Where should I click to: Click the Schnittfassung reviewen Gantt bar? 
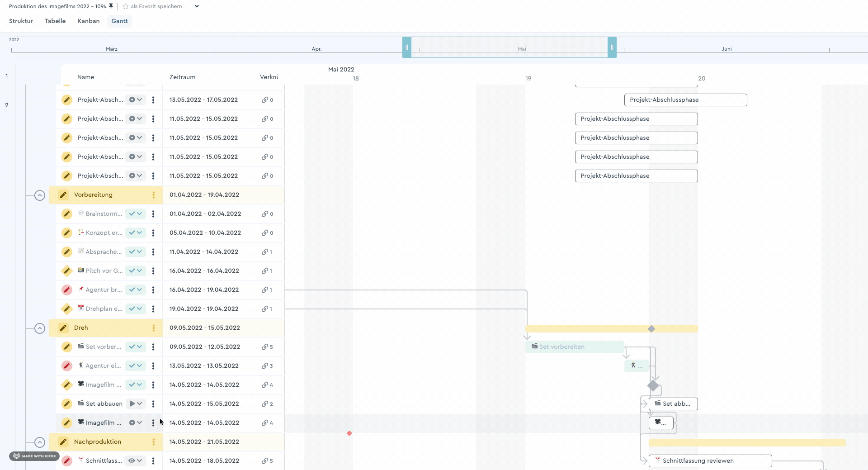point(710,461)
